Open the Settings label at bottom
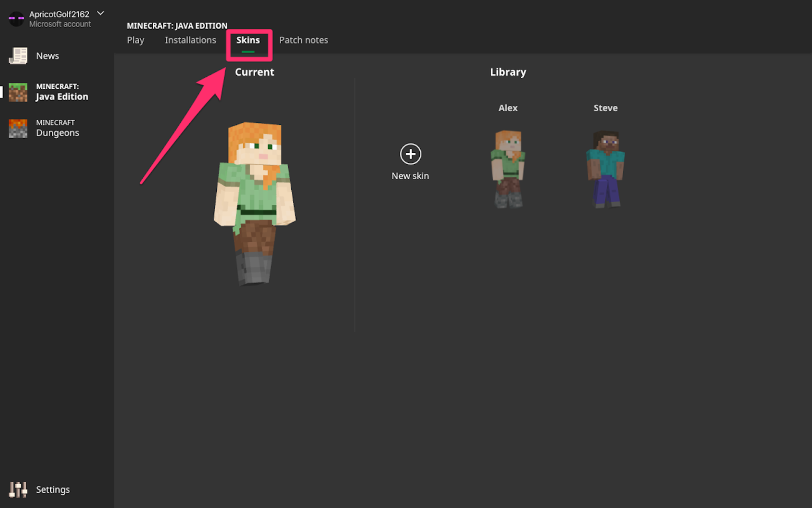 point(52,489)
